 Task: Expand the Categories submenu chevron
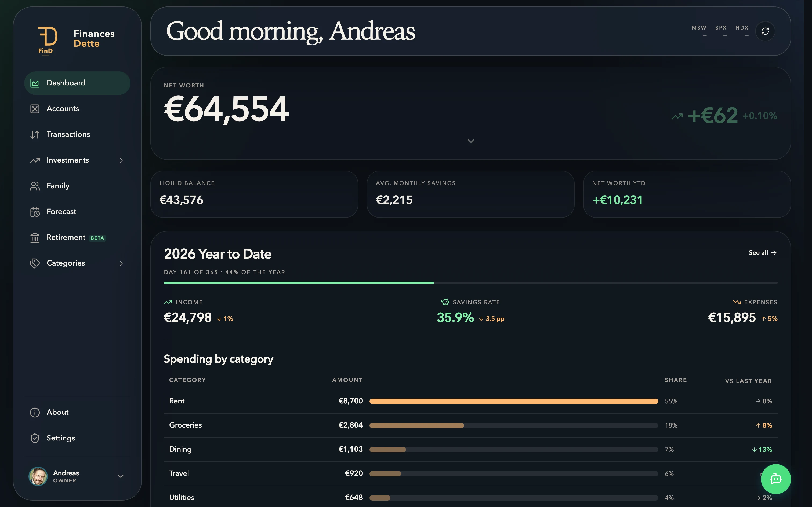pos(121,263)
